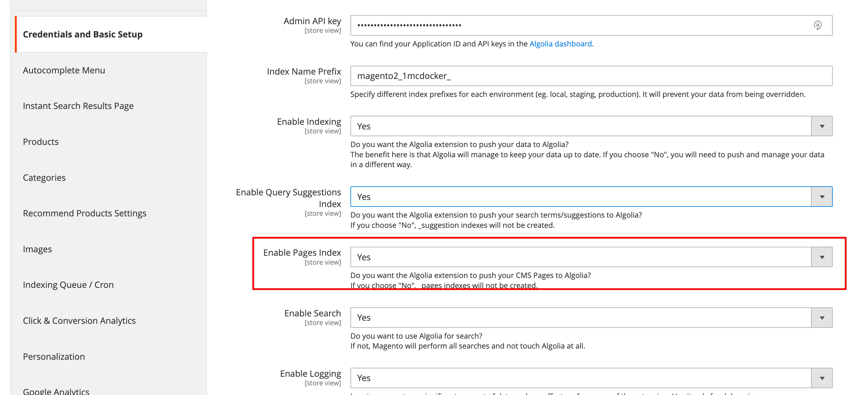Open the Personalization section

54,356
